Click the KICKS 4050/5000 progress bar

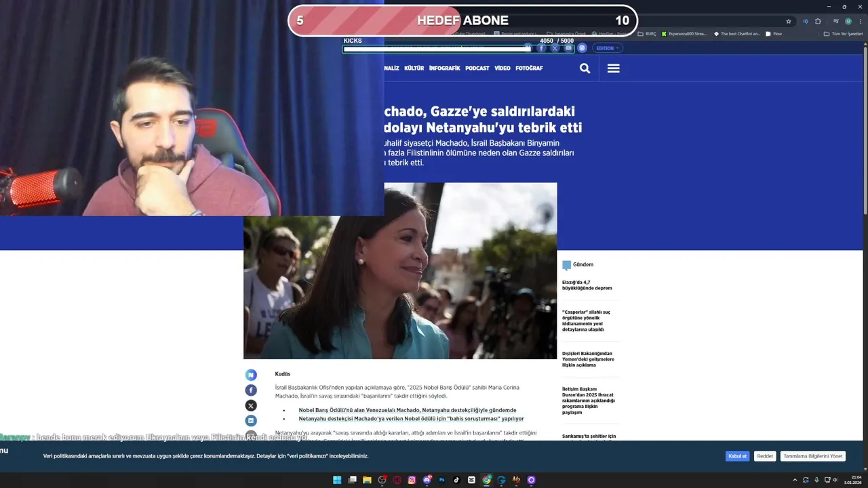[458, 49]
